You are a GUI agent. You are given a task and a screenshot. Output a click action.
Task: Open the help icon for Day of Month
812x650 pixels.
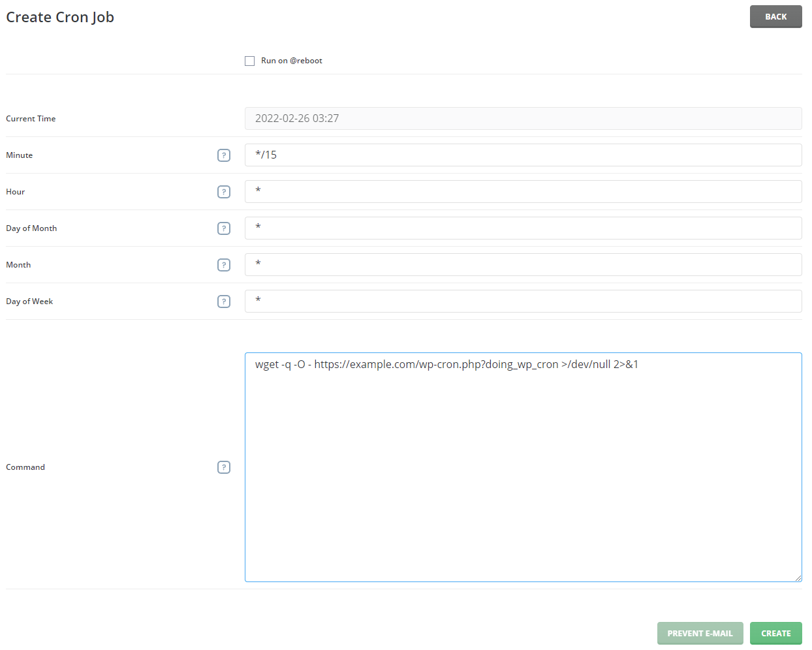point(224,228)
